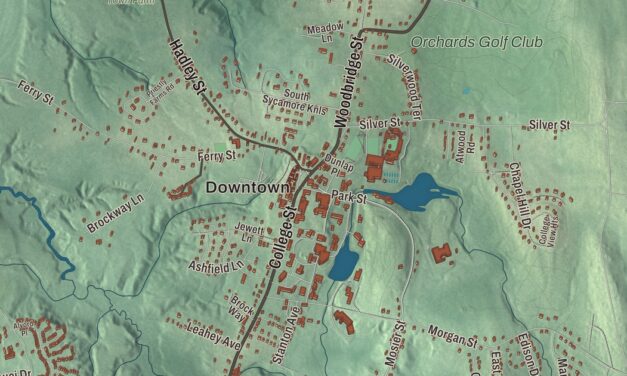Select the Silverwood Ter street label
Image resolution: width=627 pixels, height=376 pixels.
point(405,86)
